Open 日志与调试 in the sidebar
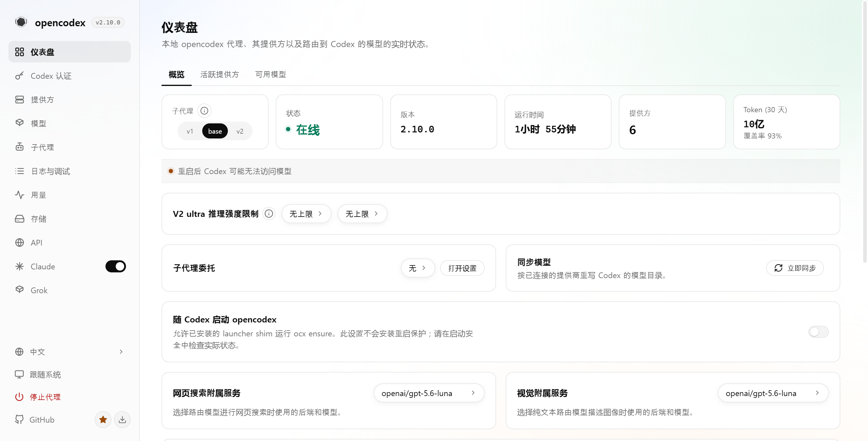 [69, 171]
